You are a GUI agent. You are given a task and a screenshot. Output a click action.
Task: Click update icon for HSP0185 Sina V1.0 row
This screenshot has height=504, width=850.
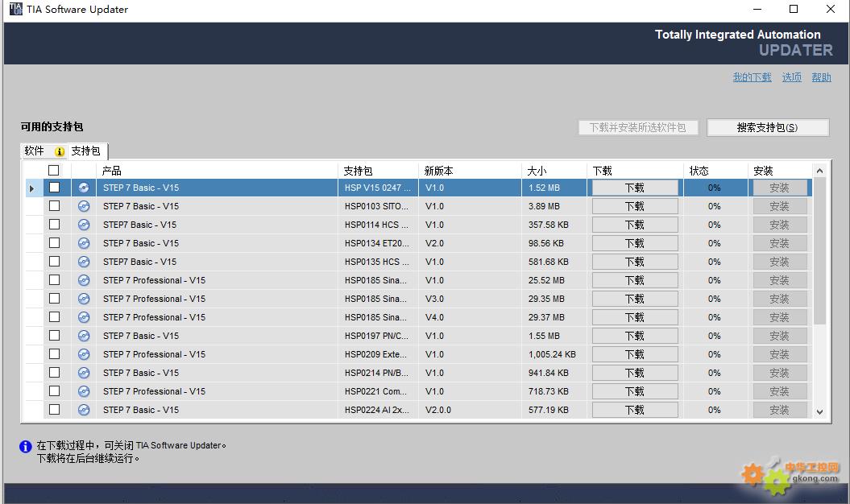tap(84, 280)
